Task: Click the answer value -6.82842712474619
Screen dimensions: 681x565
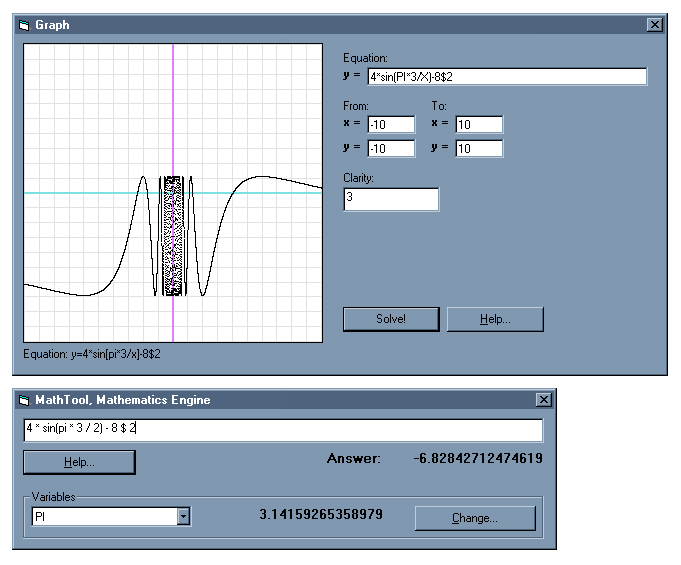Action: [478, 458]
